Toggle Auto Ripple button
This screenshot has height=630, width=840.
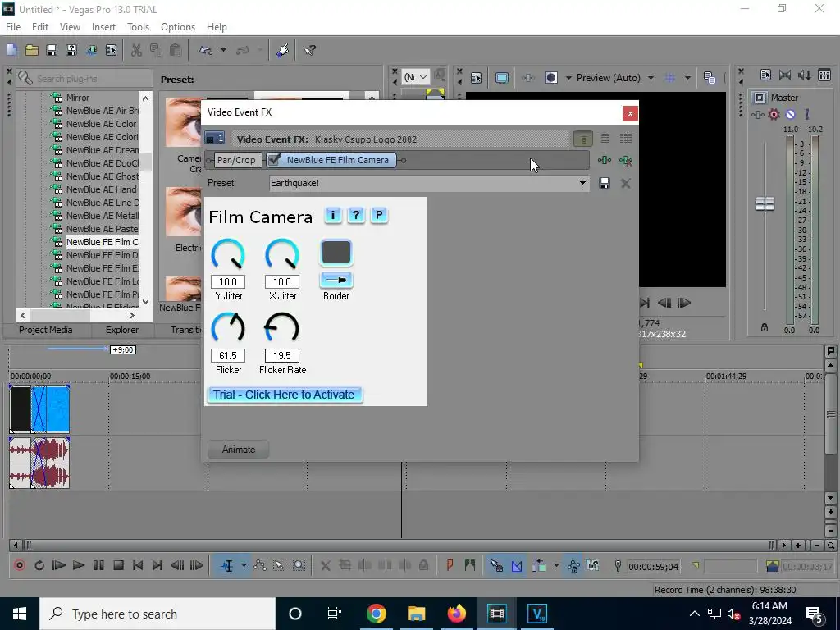[538, 565]
